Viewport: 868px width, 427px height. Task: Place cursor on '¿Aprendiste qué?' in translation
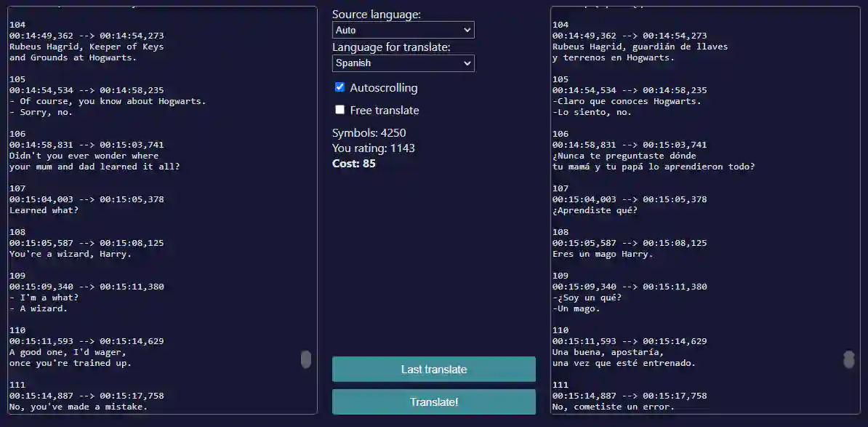point(595,210)
